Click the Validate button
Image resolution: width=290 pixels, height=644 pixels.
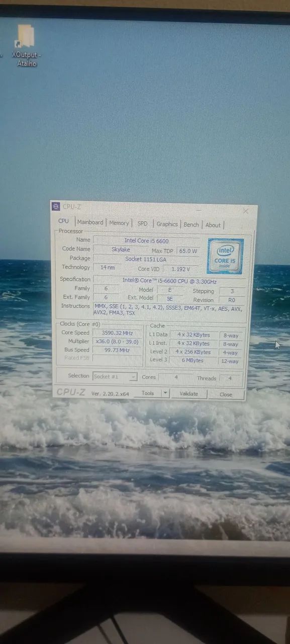click(188, 393)
